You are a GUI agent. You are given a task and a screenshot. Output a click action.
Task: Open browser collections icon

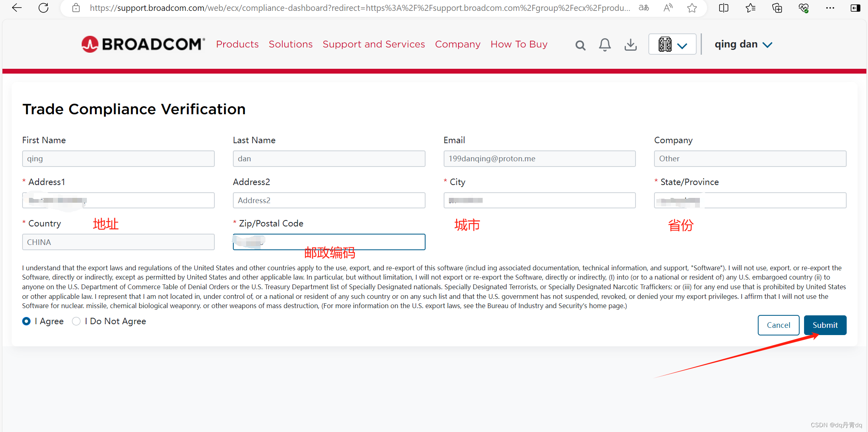pyautogui.click(x=777, y=8)
